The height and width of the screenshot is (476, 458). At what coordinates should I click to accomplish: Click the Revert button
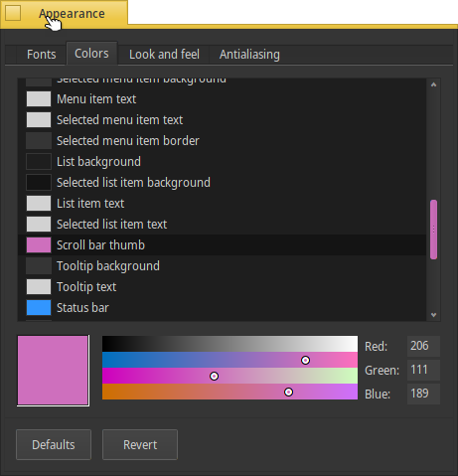pyautogui.click(x=140, y=444)
